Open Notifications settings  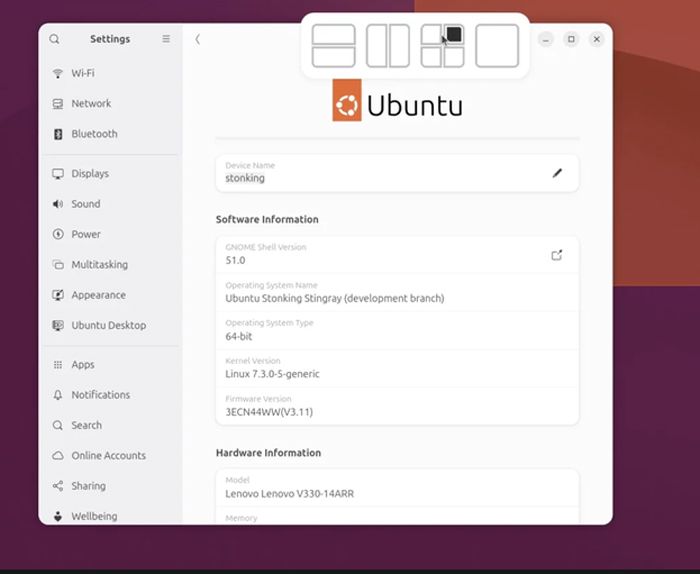pyautogui.click(x=112, y=395)
